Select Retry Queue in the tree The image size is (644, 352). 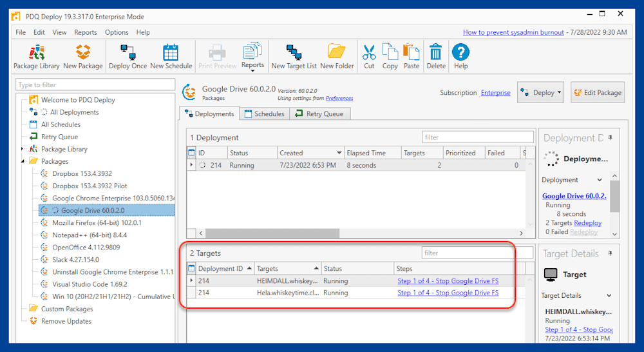point(59,137)
